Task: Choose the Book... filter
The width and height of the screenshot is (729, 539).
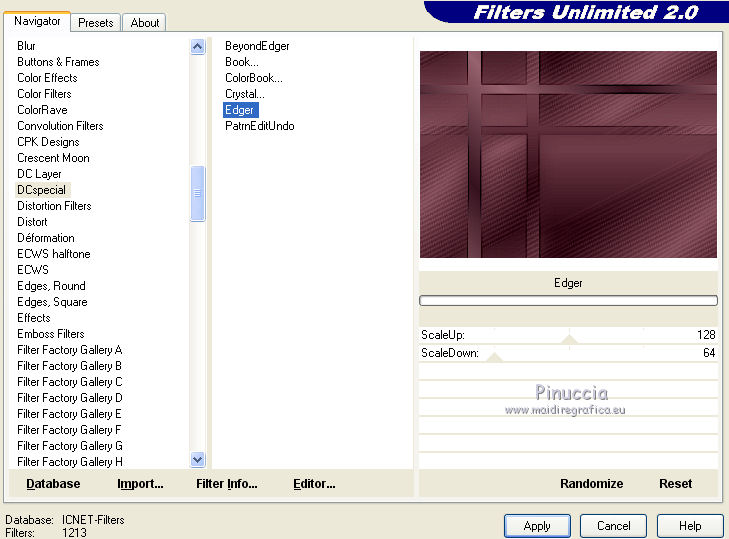Action: tap(242, 62)
